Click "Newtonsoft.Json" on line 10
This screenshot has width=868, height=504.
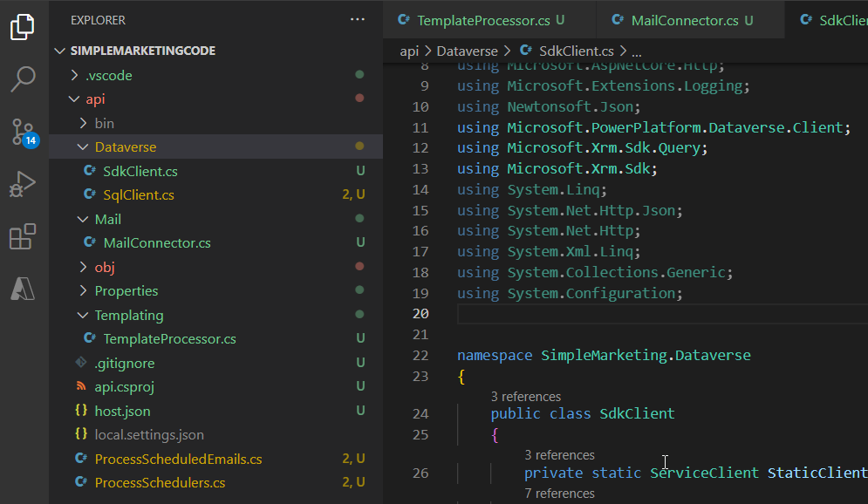(x=571, y=106)
